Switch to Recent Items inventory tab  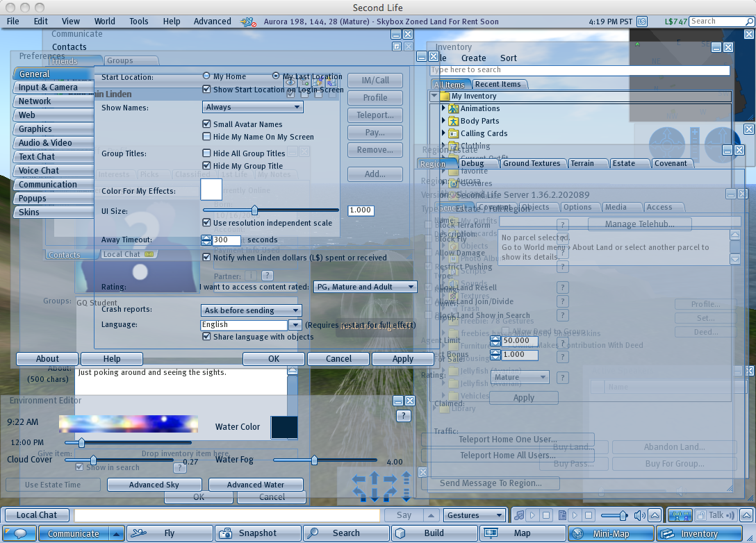pyautogui.click(x=498, y=84)
